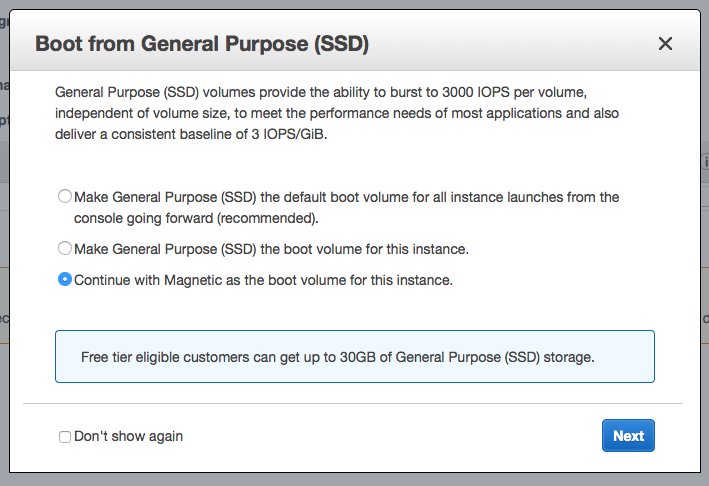
Task: Click the gray dialog header bar
Action: tap(500, 43)
